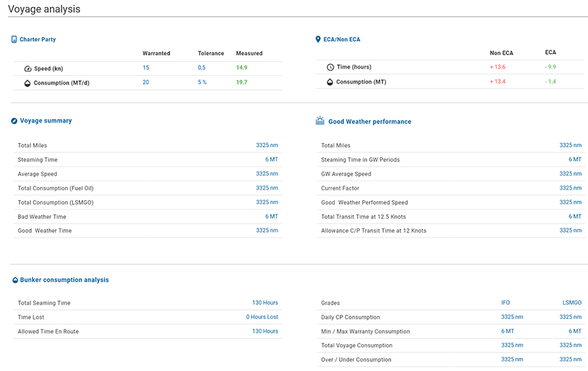Open the 0 Hours Lost value
The image size is (588, 371).
pos(261,317)
